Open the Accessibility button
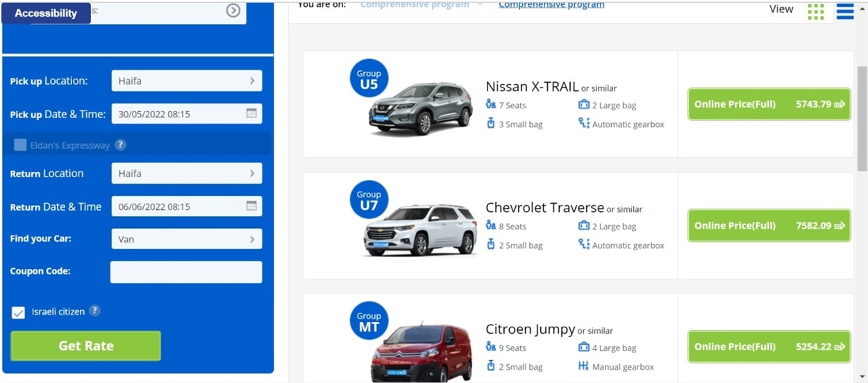 (x=46, y=13)
